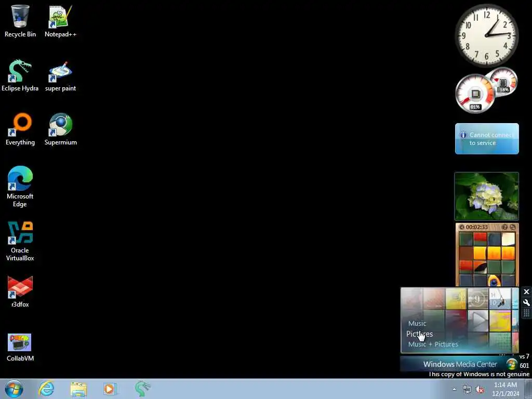Screen dimensions: 532x399
Task: Click the Media Center gadget drag handle
Action: point(526,313)
